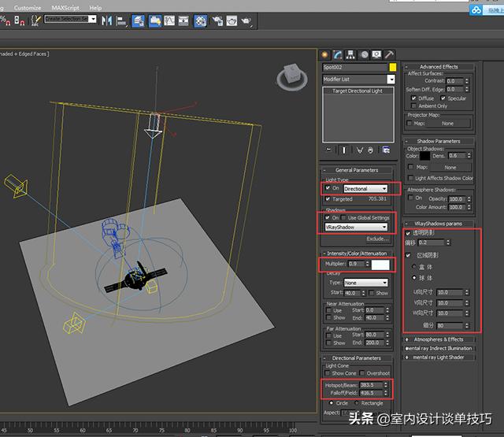Toggle the Diffuse checkbox
This screenshot has width=504, height=437.
(x=413, y=98)
